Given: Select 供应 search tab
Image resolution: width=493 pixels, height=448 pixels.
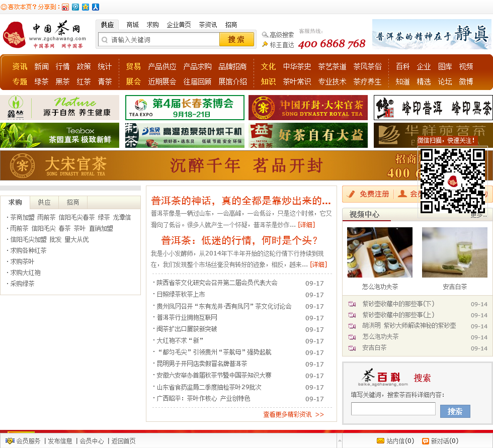Looking at the screenshot, I should [x=107, y=25].
